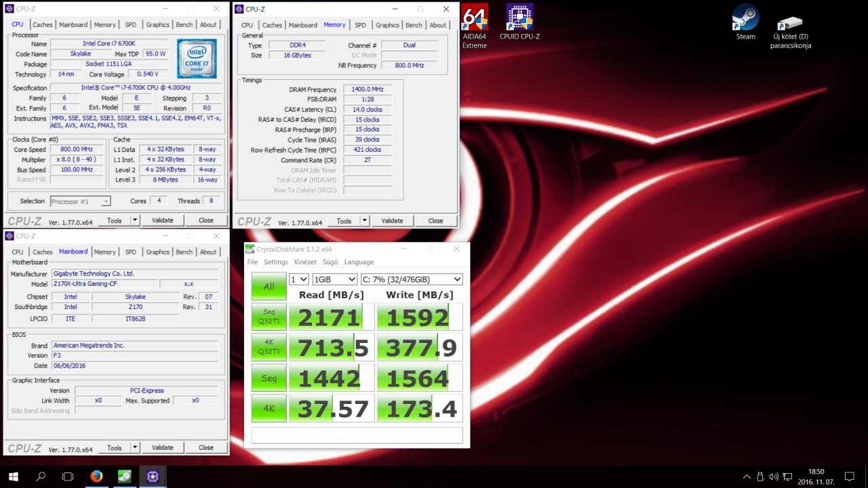Click the BIOS date 06/06/2016
The width and height of the screenshot is (868, 488).
tap(136, 366)
